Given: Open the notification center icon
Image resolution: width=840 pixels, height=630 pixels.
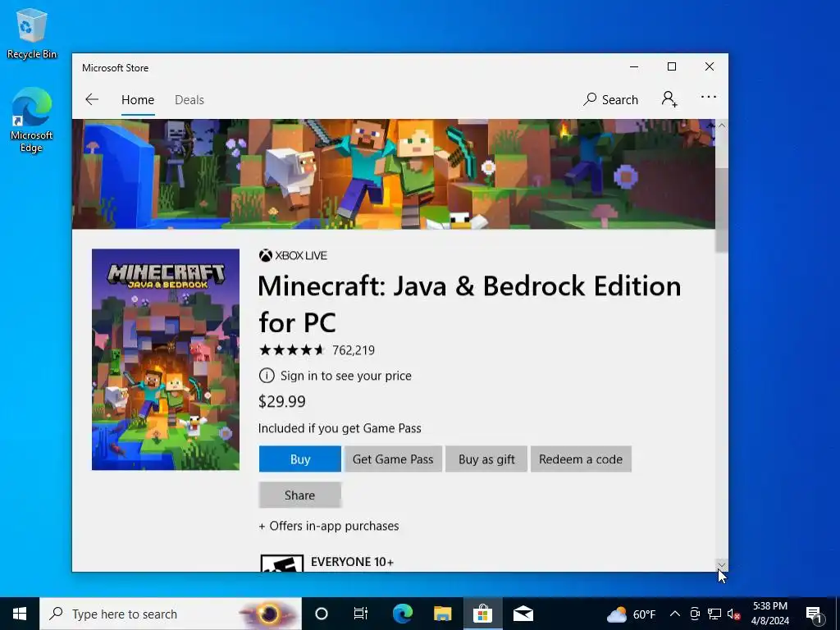Looking at the screenshot, I should point(814,614).
